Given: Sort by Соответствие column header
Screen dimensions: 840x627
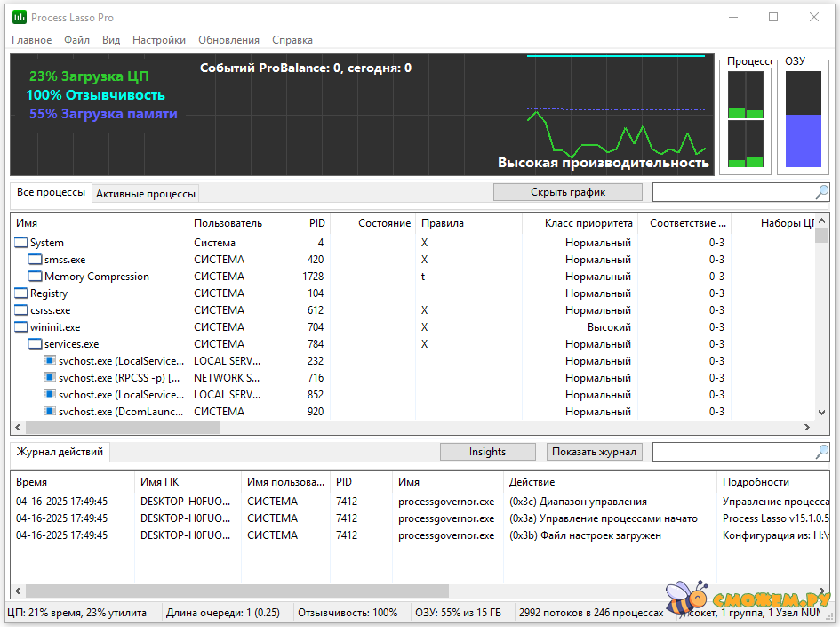Looking at the screenshot, I should pyautogui.click(x=684, y=223).
